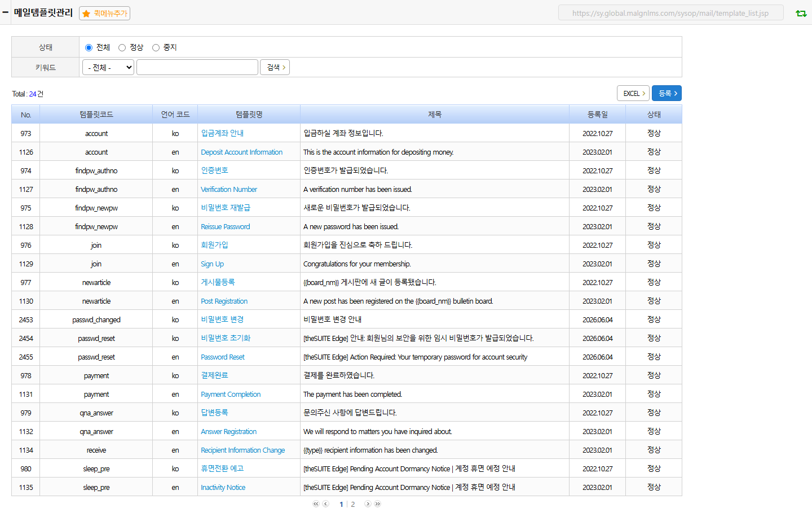
Task: Click the 템플릿명 column header
Action: 249,115
